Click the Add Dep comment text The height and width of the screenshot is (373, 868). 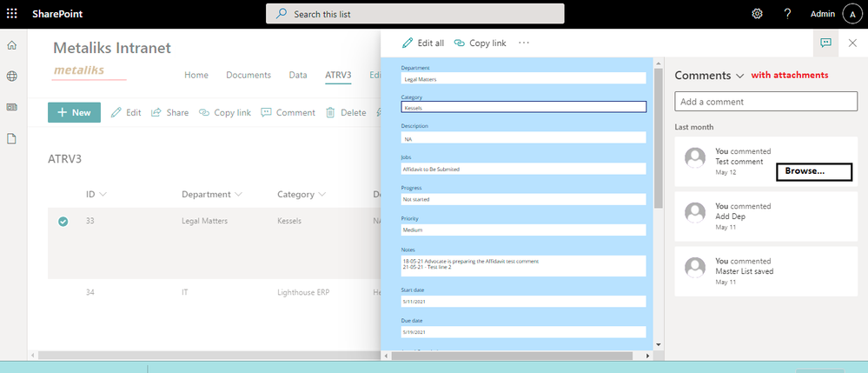(x=730, y=216)
